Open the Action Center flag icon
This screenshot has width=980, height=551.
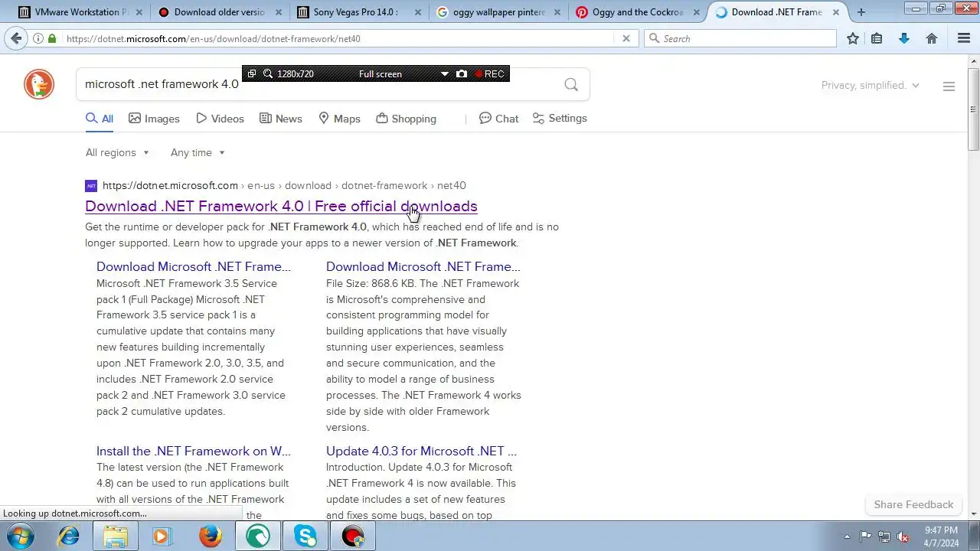pyautogui.click(x=865, y=536)
